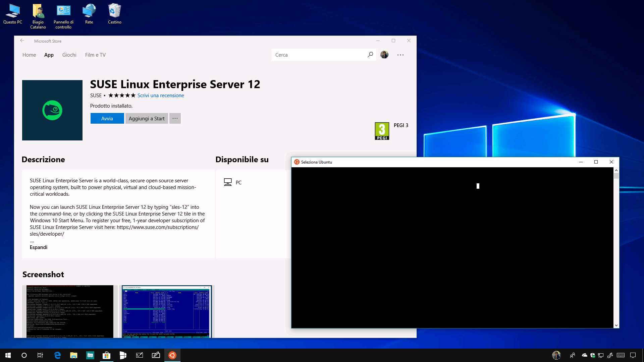644x362 pixels.
Task: Go back in Microsoft Store
Action: [22, 41]
